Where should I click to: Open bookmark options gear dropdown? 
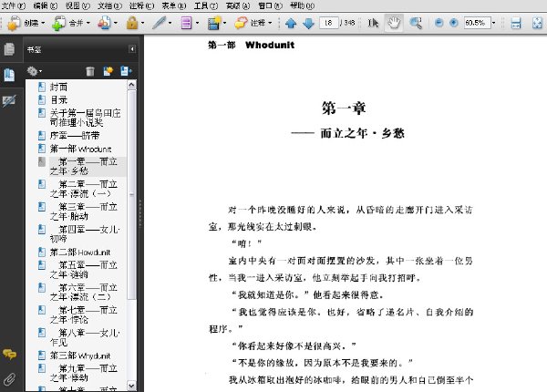click(x=35, y=71)
